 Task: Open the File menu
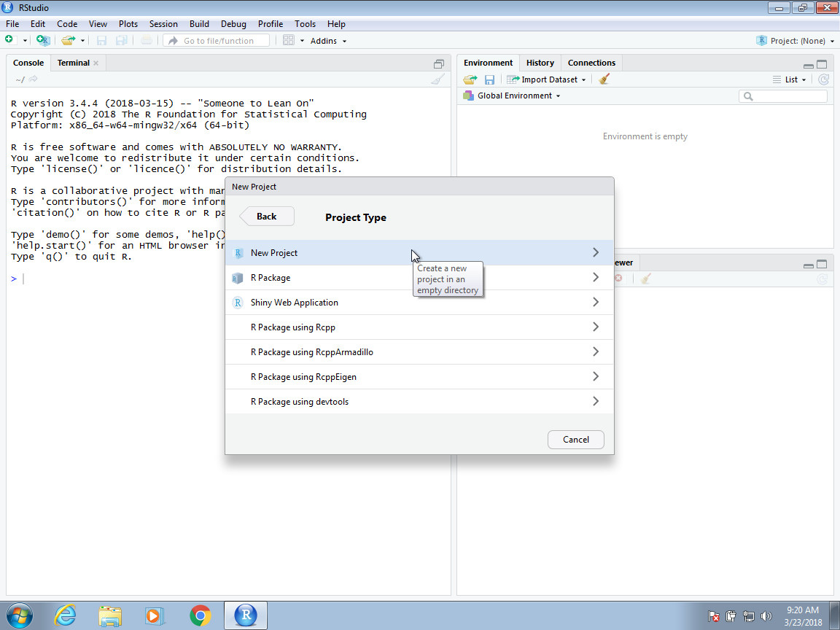click(x=12, y=23)
